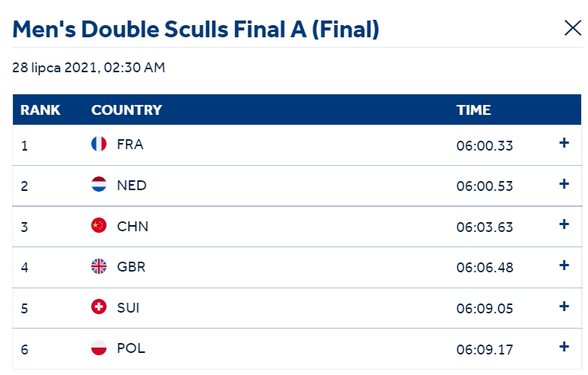Click the Great Britain flag icon
Screen dimensions: 588x375
tap(99, 266)
